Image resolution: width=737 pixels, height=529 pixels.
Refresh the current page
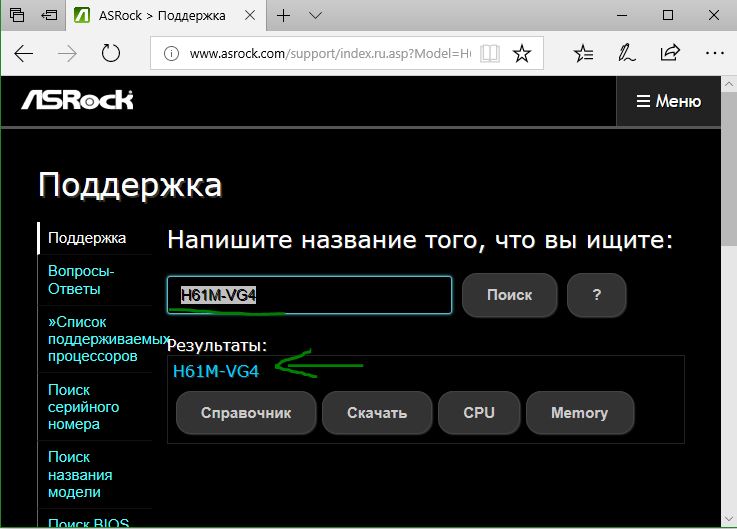111,53
